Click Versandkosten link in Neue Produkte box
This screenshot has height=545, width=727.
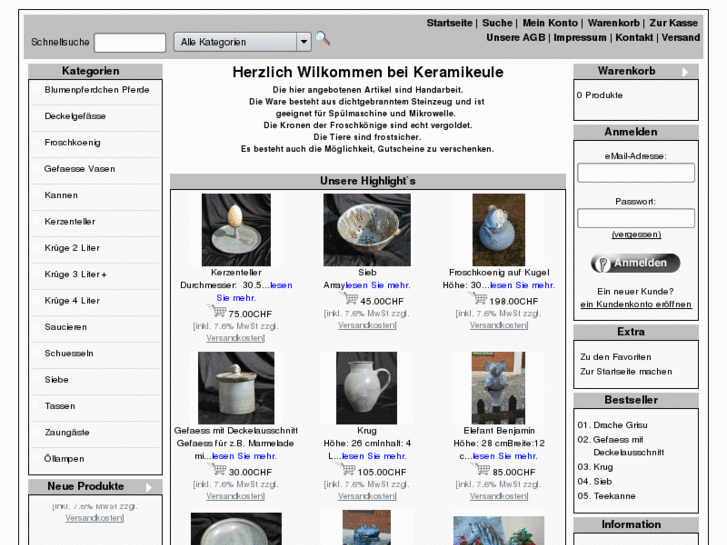click(x=94, y=518)
